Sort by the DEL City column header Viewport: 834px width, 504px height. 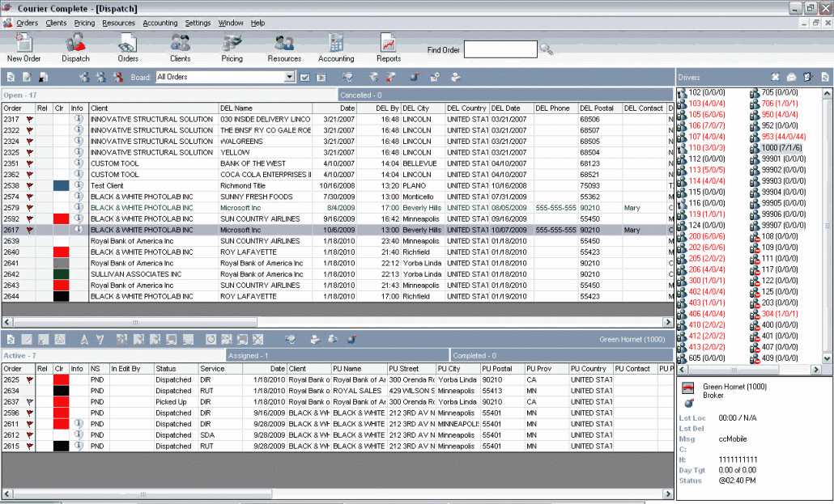click(x=421, y=108)
